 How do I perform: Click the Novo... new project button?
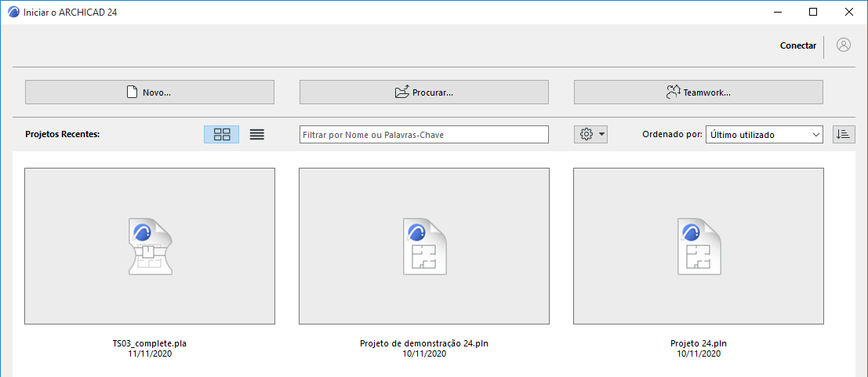pos(150,92)
